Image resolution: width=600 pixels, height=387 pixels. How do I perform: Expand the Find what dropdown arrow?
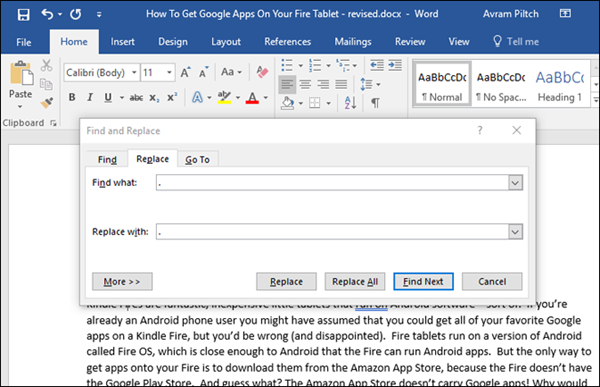515,183
